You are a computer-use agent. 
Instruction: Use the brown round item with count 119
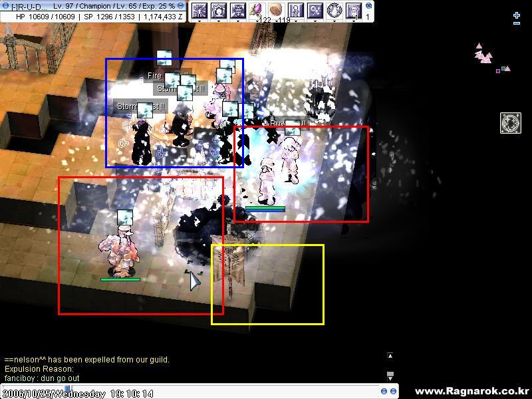tap(276, 10)
